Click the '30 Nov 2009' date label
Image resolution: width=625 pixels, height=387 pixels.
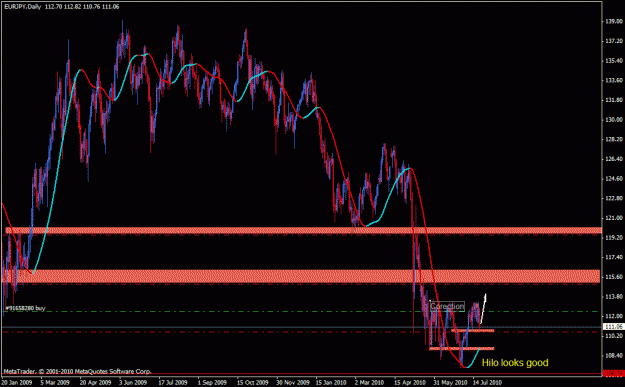pyautogui.click(x=293, y=382)
